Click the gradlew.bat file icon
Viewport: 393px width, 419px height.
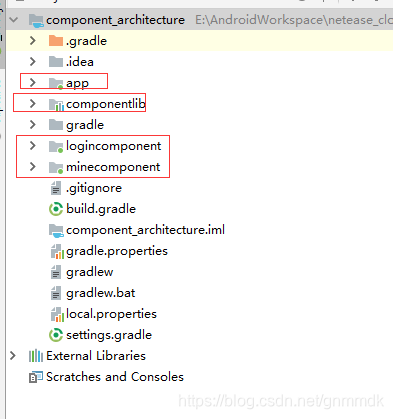click(56, 293)
